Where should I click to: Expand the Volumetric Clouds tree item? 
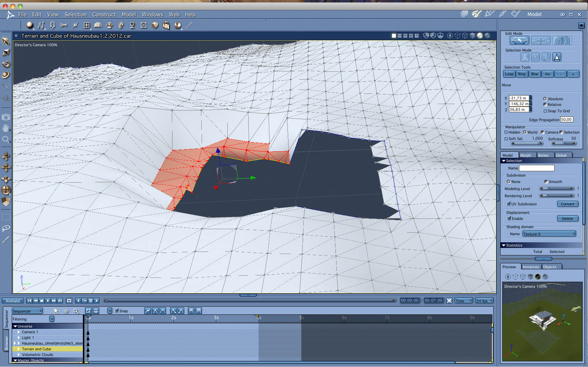click(x=19, y=355)
